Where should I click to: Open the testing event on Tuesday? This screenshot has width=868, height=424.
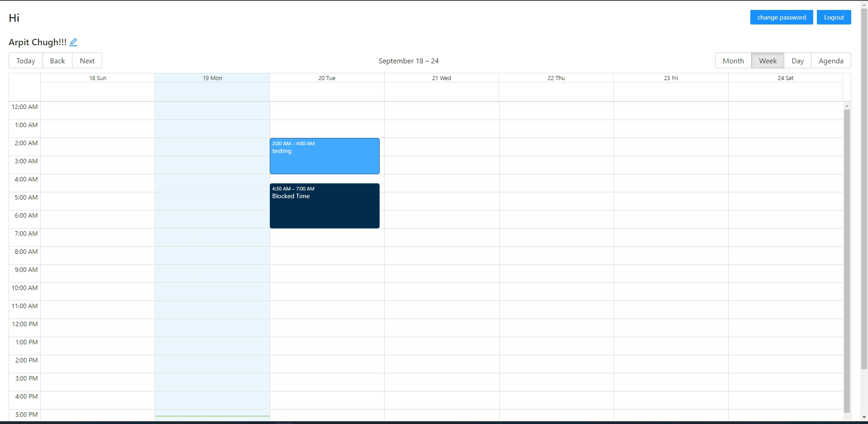(x=324, y=156)
